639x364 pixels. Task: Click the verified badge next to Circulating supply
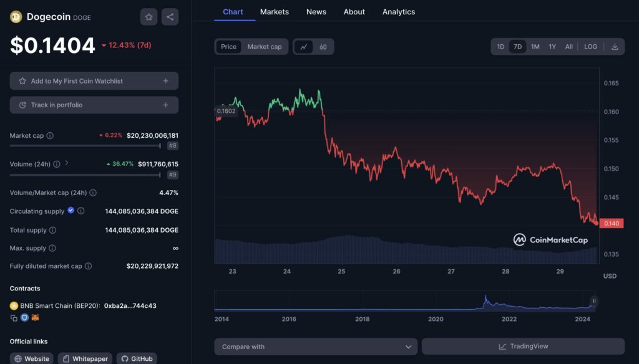coord(70,211)
